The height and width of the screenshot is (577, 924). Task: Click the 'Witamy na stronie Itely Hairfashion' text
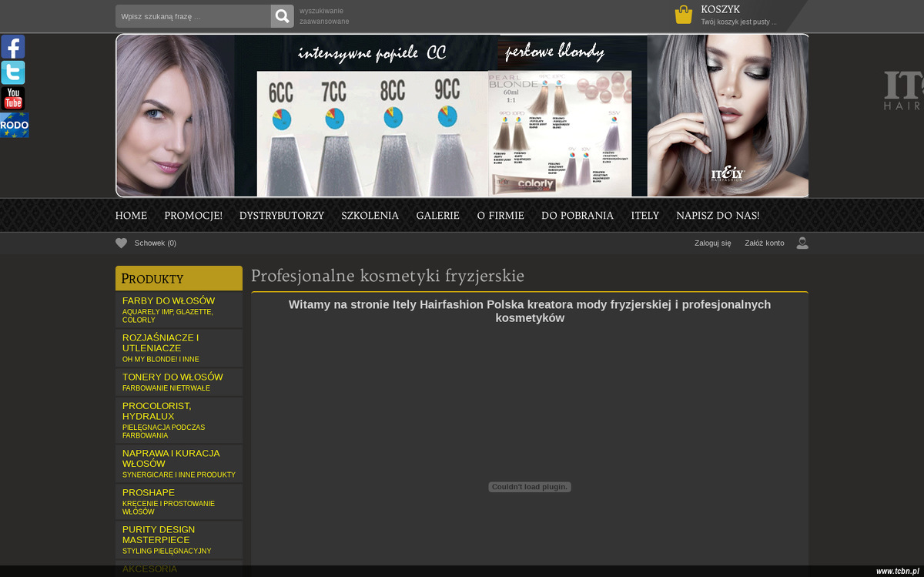pos(530,311)
